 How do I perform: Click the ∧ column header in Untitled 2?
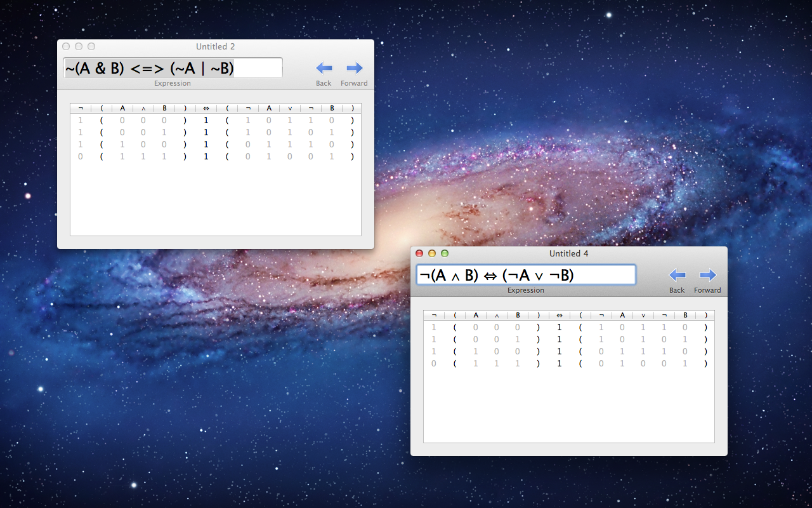point(143,108)
